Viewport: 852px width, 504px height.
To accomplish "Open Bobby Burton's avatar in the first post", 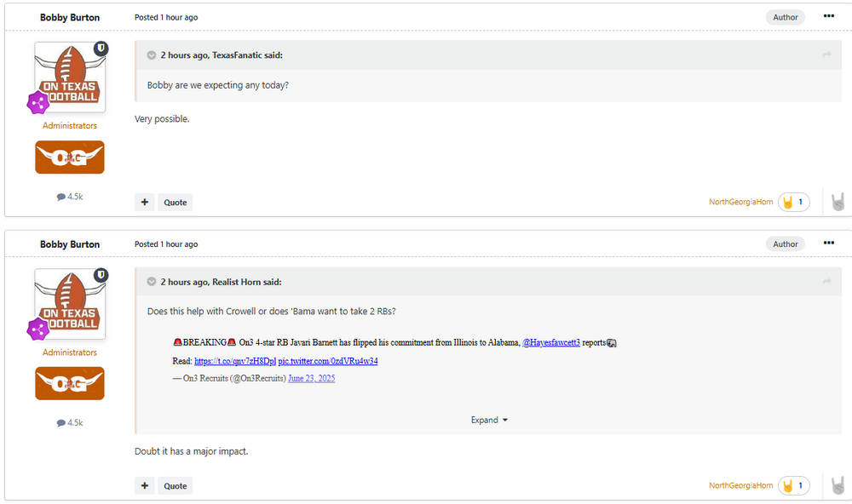I will coord(70,78).
